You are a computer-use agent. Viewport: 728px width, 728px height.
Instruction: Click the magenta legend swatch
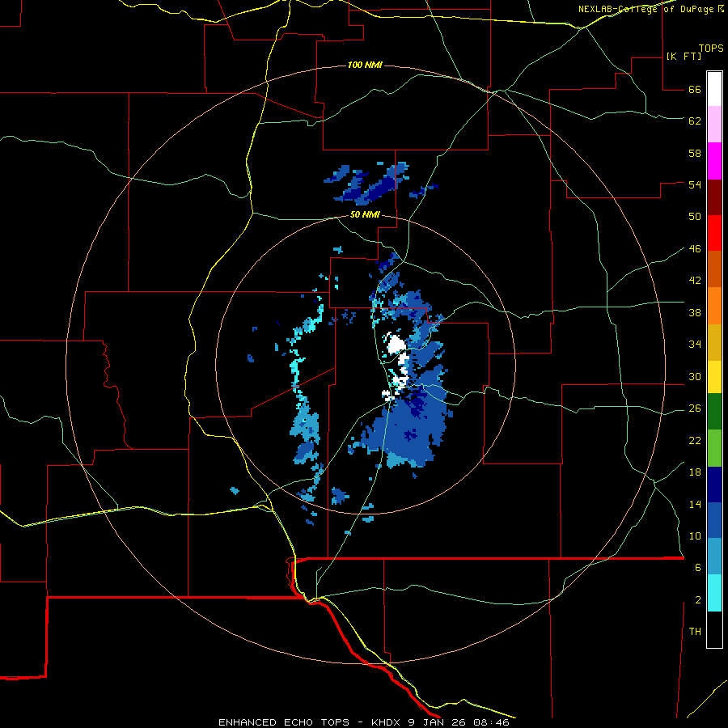tap(714, 161)
